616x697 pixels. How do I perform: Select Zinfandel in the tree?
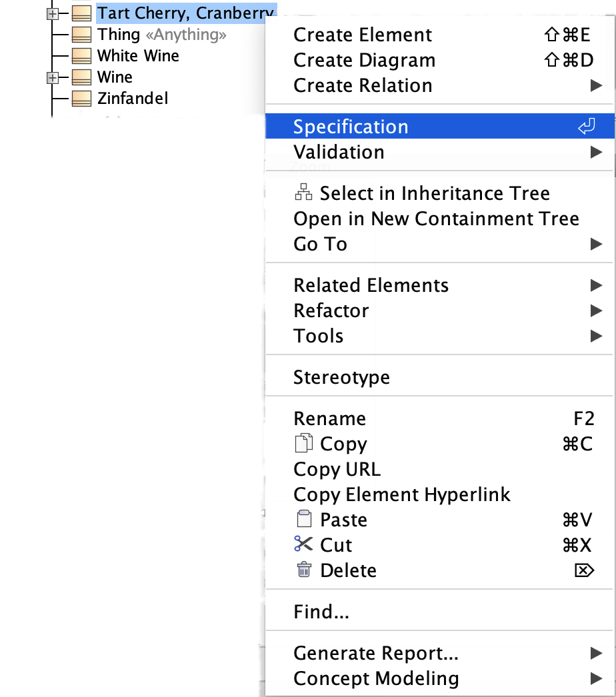coord(133,99)
